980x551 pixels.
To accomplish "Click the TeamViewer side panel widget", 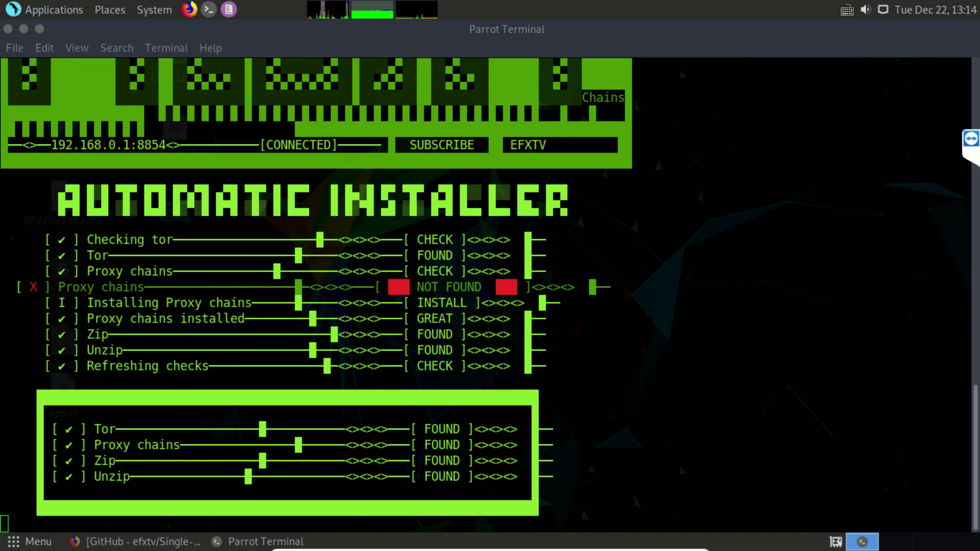I will tap(971, 139).
